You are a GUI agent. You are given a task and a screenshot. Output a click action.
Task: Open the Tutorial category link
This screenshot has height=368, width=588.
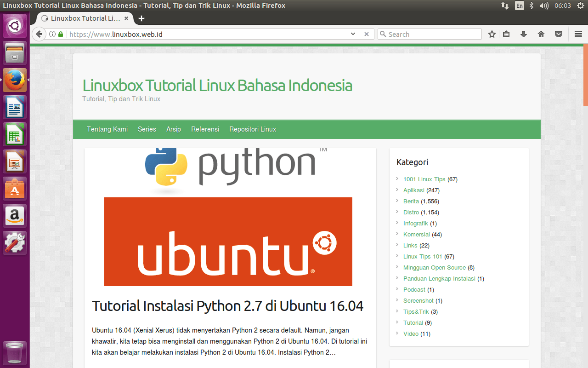413,323
